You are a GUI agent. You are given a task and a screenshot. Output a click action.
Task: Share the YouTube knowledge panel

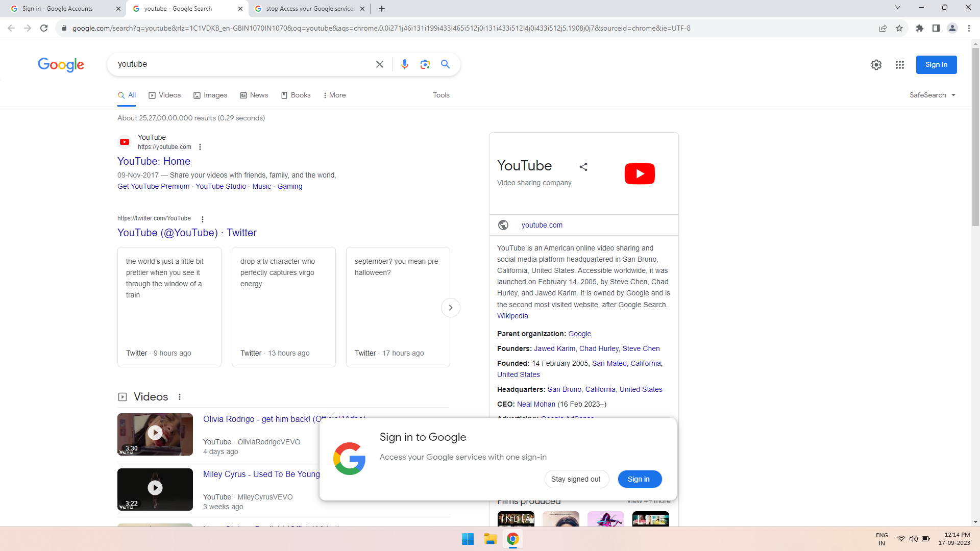(x=583, y=167)
